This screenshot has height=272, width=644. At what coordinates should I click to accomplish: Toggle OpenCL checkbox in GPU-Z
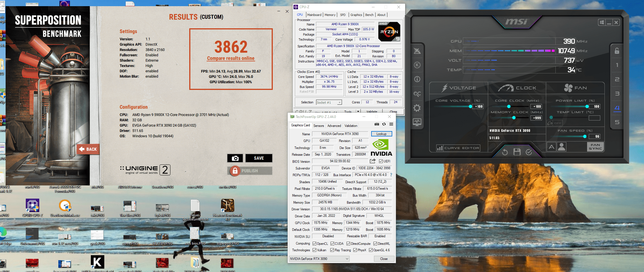[314, 244]
